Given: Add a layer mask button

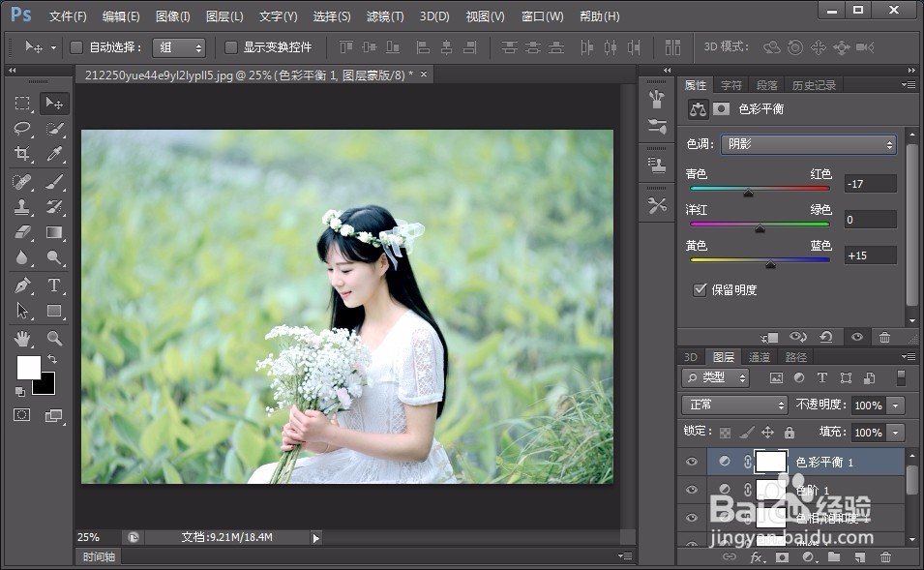Looking at the screenshot, I should point(782,557).
